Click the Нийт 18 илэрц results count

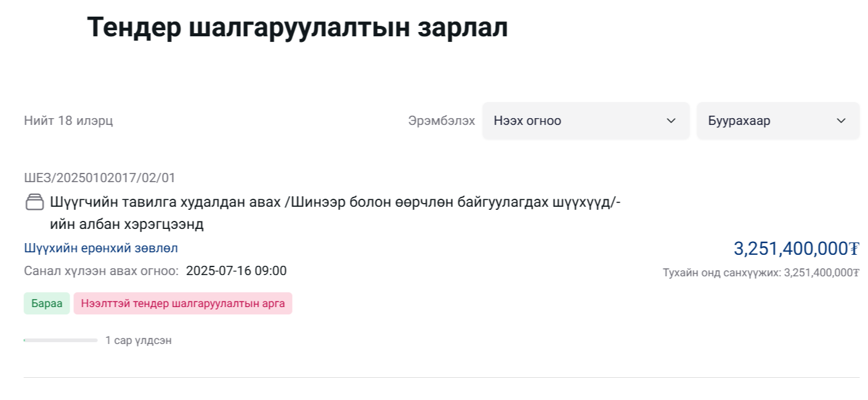68,121
